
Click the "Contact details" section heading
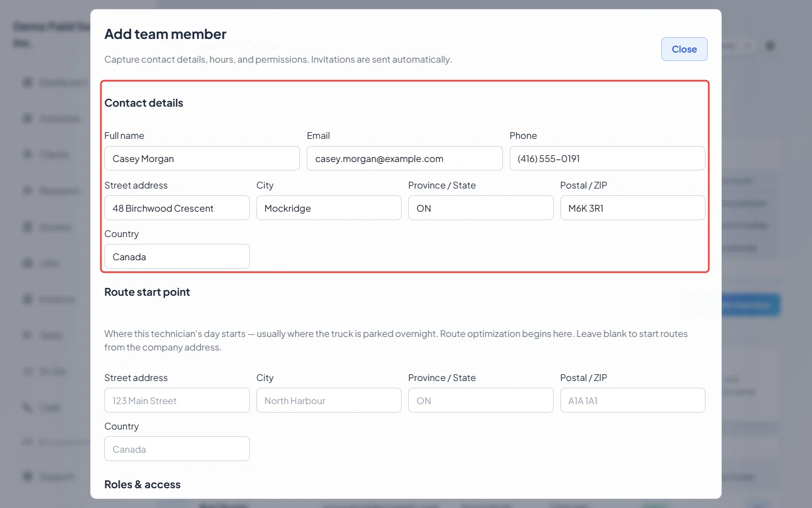click(x=144, y=103)
